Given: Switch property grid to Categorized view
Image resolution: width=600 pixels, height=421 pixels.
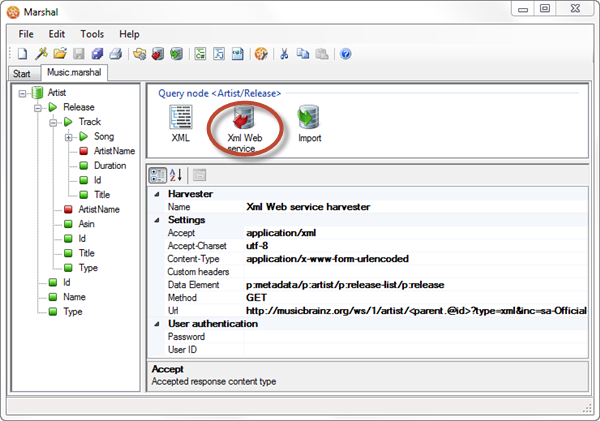Looking at the screenshot, I should coord(157,175).
